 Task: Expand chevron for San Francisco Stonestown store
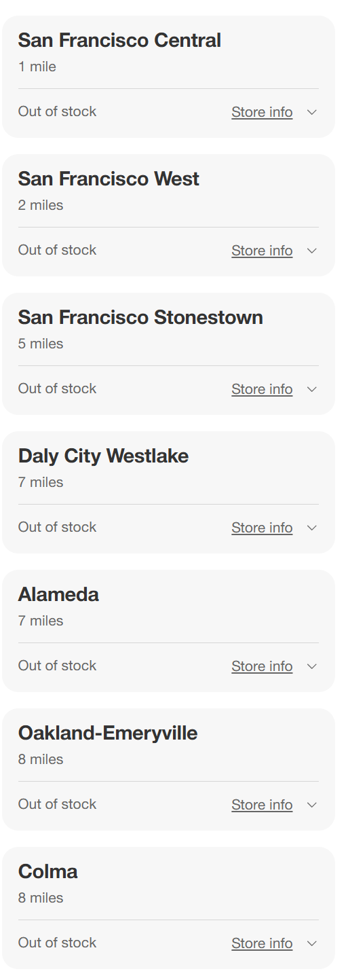coord(312,389)
